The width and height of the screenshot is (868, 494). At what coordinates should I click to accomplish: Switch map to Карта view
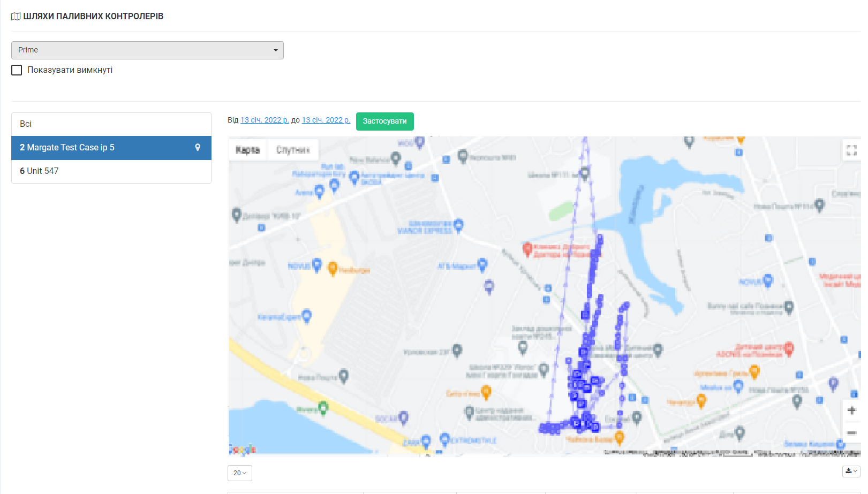tap(247, 150)
